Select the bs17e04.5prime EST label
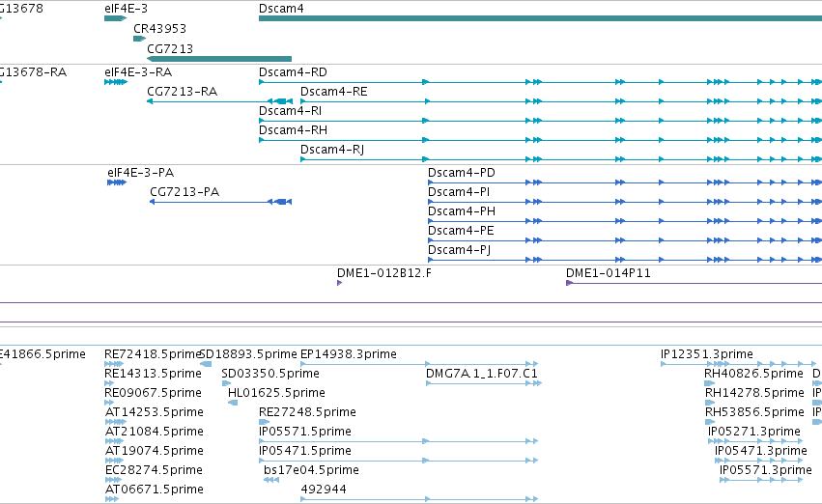This screenshot has height=504, width=822. pyautogui.click(x=311, y=471)
